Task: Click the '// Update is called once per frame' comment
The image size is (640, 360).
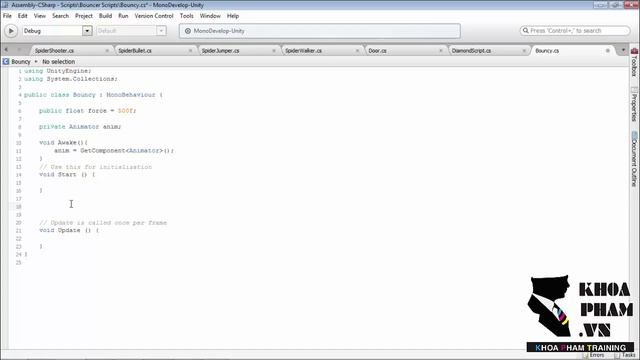Action: click(x=103, y=223)
